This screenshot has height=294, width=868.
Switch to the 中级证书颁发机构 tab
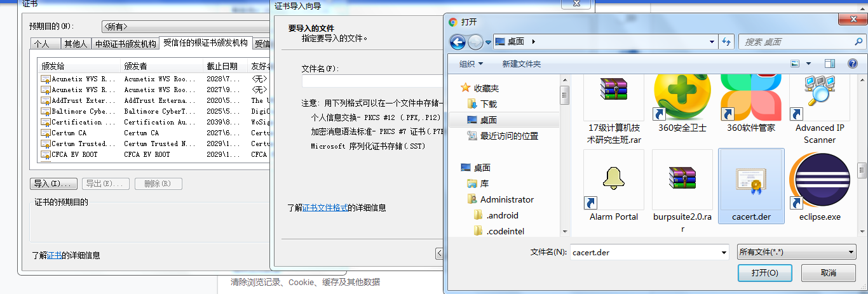pyautogui.click(x=125, y=44)
